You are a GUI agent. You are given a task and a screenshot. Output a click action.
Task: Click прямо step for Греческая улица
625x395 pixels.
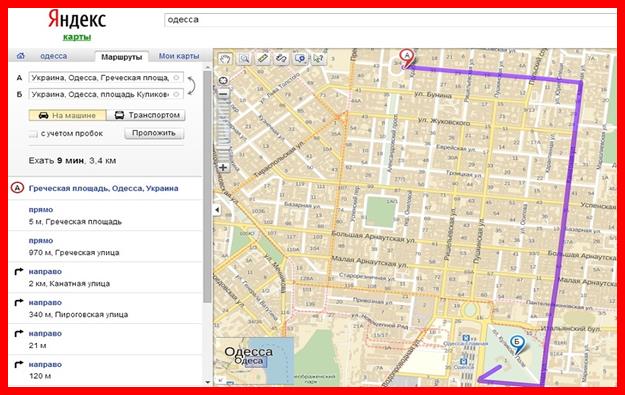point(41,241)
